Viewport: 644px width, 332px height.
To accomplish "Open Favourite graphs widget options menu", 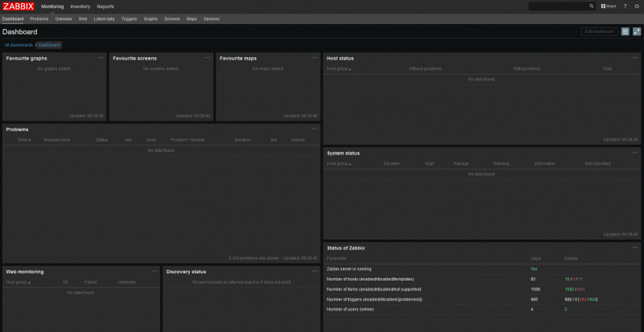I will click(101, 58).
